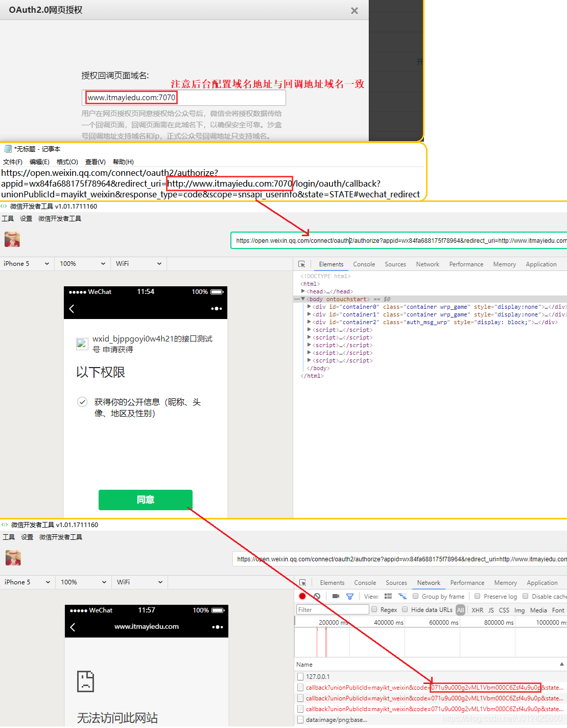Open Notepad 帮助(H) menu

coord(123,162)
